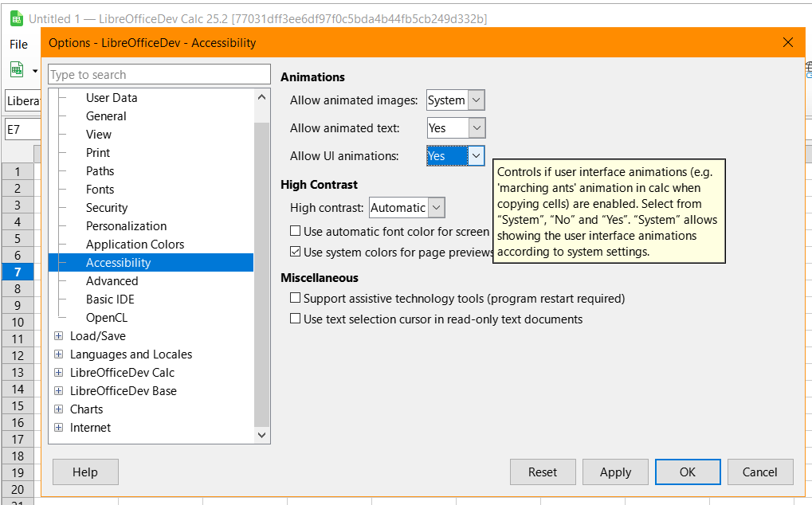Screen dimensions: 812x505
Task: Click the Reset button
Action: pos(543,472)
